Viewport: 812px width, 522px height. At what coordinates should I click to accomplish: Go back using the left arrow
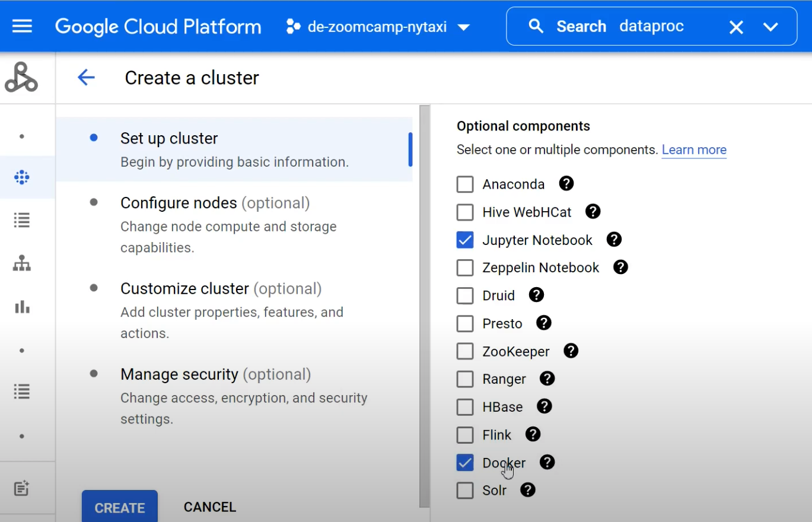87,78
